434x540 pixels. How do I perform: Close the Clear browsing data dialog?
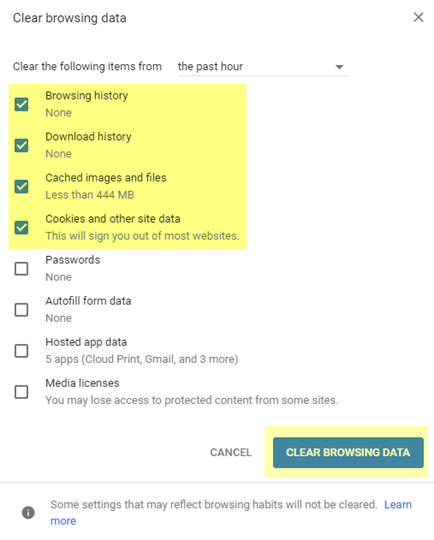click(418, 17)
